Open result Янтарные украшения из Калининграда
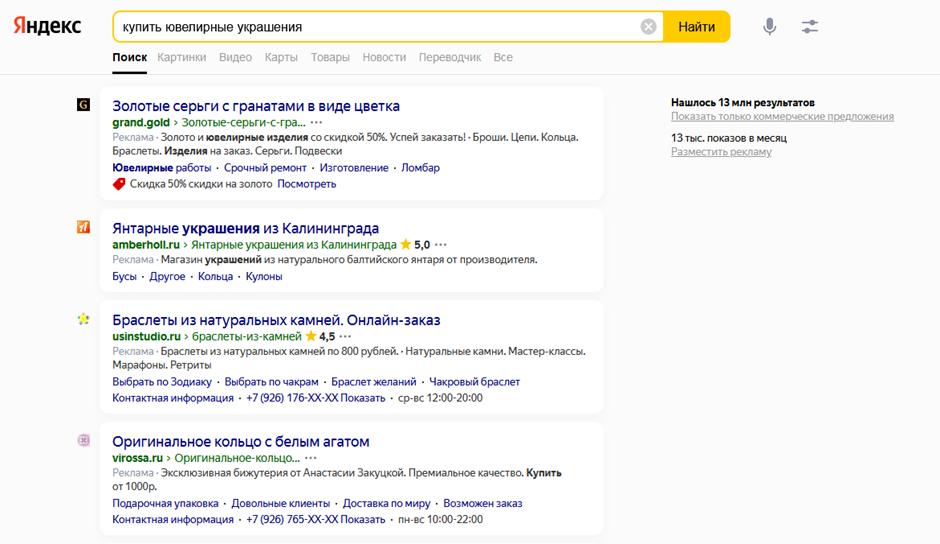This screenshot has width=940, height=544. pyautogui.click(x=245, y=229)
